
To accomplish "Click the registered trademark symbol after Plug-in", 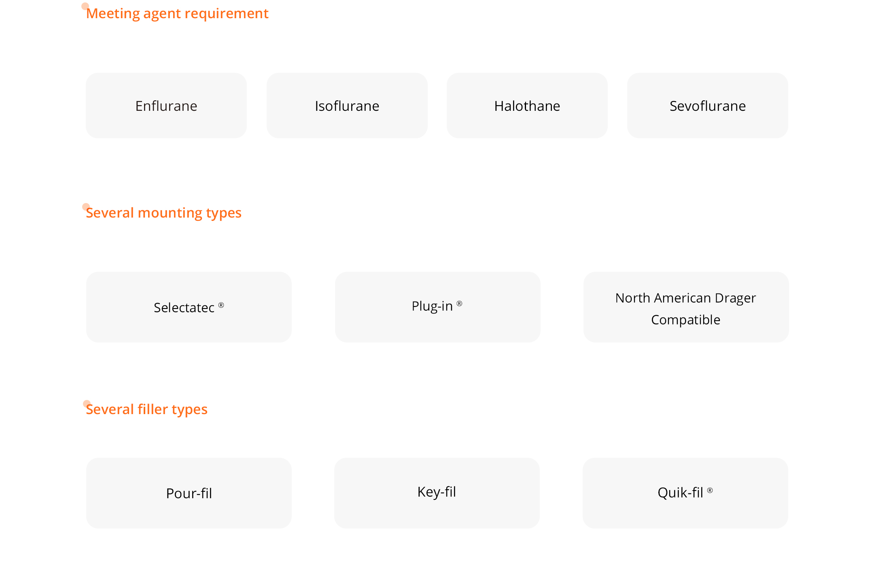I will tap(459, 303).
